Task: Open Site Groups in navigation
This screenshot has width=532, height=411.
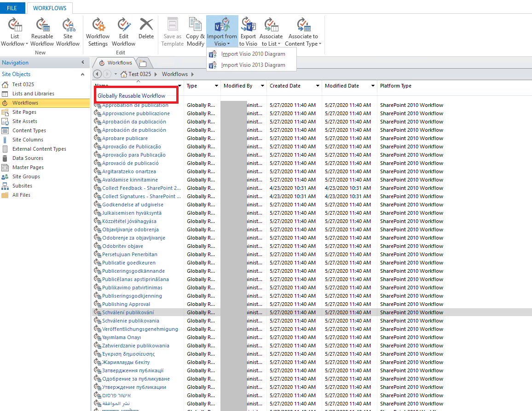Action: point(26,176)
